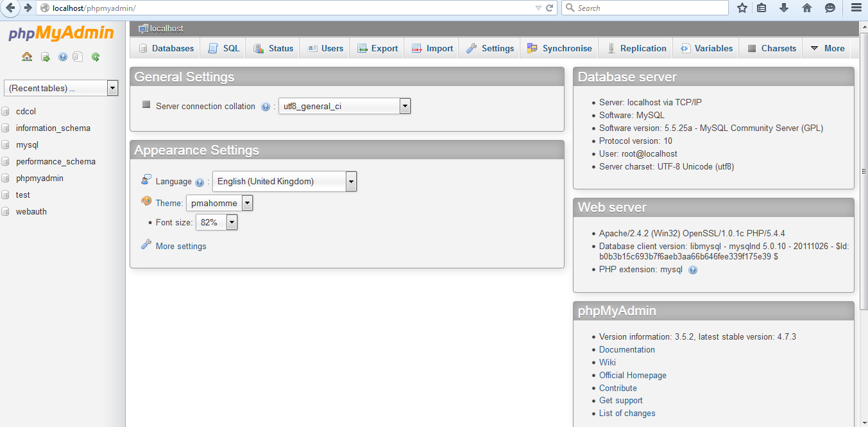Click the MySQL documentation pages icon
The height and width of the screenshot is (427, 868).
(x=78, y=57)
